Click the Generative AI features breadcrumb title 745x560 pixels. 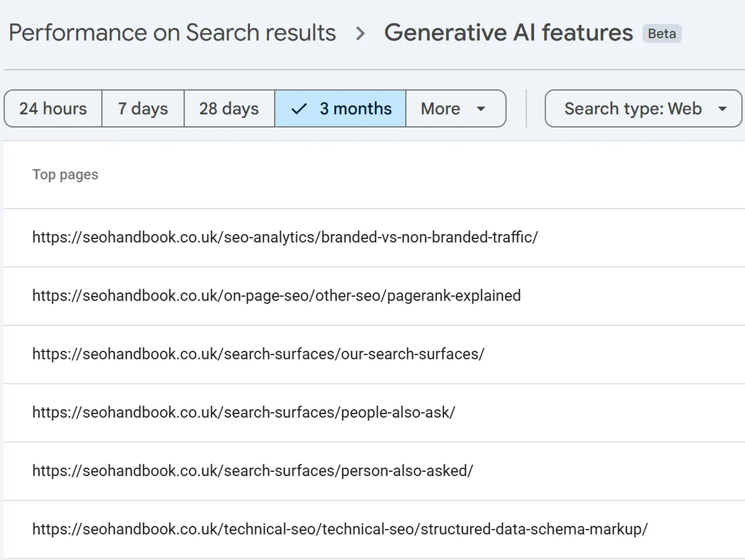pos(508,33)
